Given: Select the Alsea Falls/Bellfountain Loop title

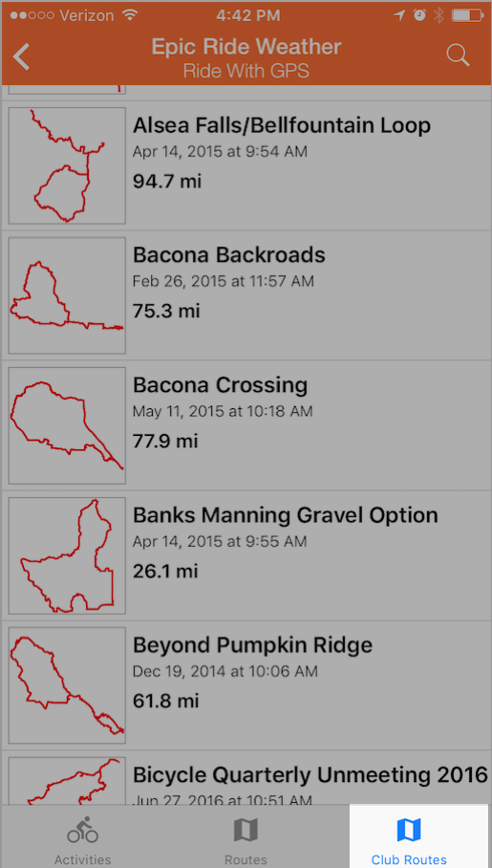Looking at the screenshot, I should point(282,125).
